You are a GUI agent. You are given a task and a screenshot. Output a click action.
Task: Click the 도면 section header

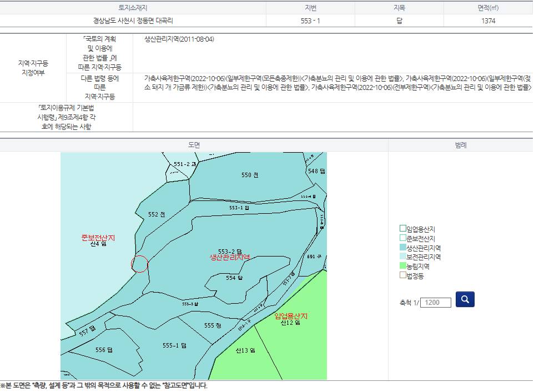tap(194, 145)
